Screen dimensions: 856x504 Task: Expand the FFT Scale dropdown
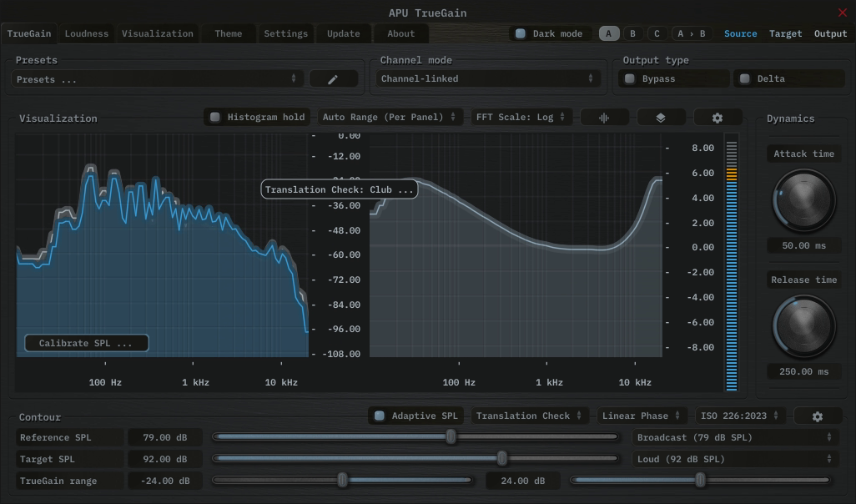tap(521, 118)
